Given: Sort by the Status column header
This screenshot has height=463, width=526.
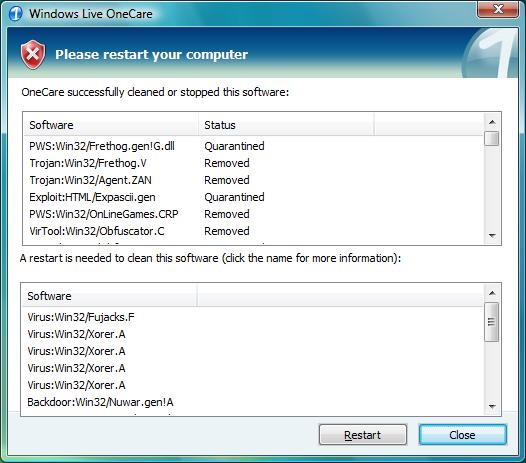Looking at the screenshot, I should [x=286, y=125].
